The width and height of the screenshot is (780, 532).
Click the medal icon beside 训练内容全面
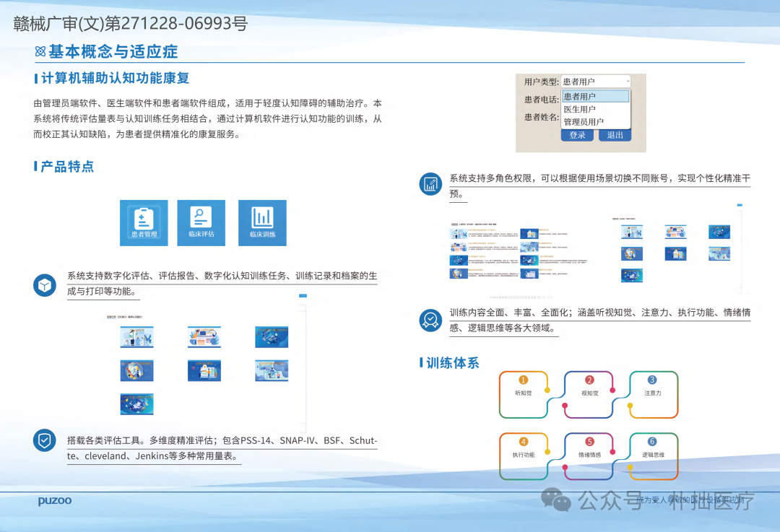pyautogui.click(x=430, y=320)
